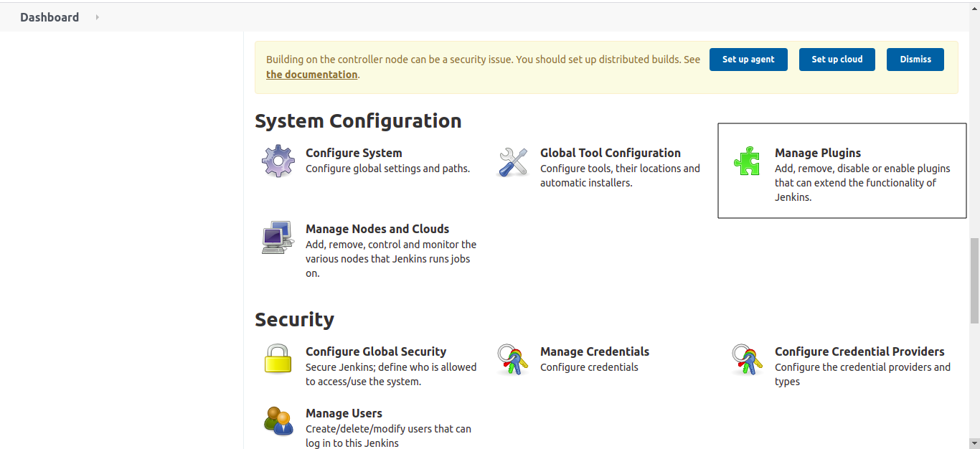Click the Configure Credential Providers keys icon

tap(747, 359)
